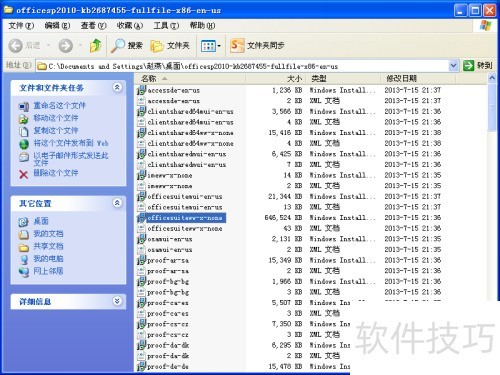Select clientshared64ww-x-none installer icon, 15,416 KB
Viewport: 500px width, 375px height.
[141, 133]
